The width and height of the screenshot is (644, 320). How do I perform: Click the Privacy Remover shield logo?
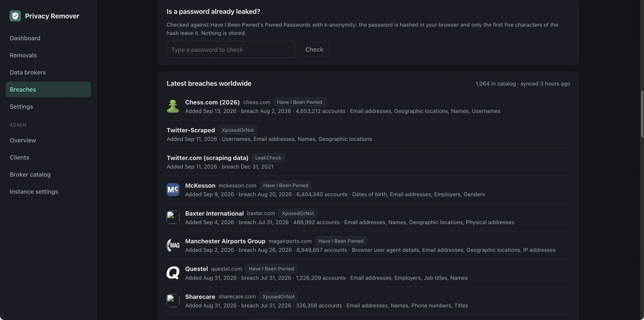click(x=15, y=16)
